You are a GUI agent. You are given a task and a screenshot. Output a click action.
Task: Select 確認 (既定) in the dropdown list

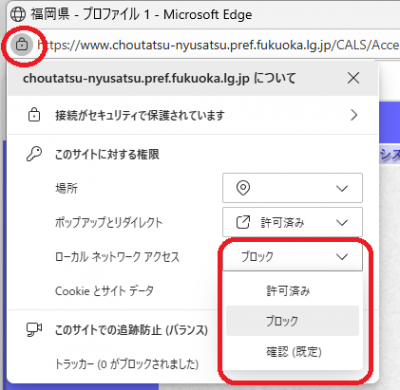point(292,352)
